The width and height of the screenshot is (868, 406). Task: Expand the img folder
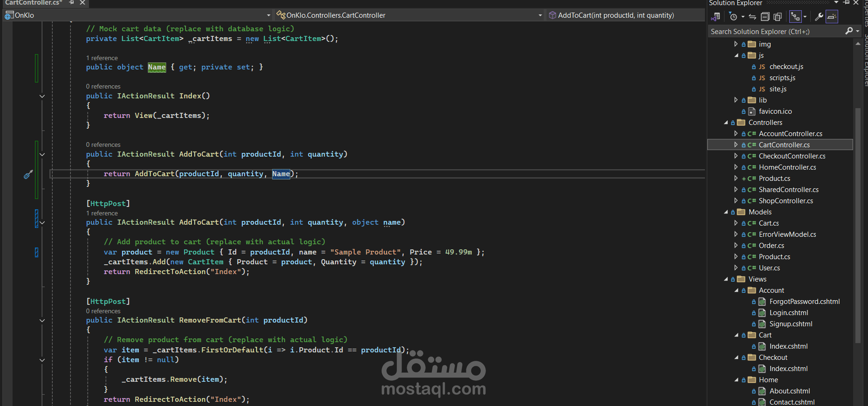click(x=736, y=44)
